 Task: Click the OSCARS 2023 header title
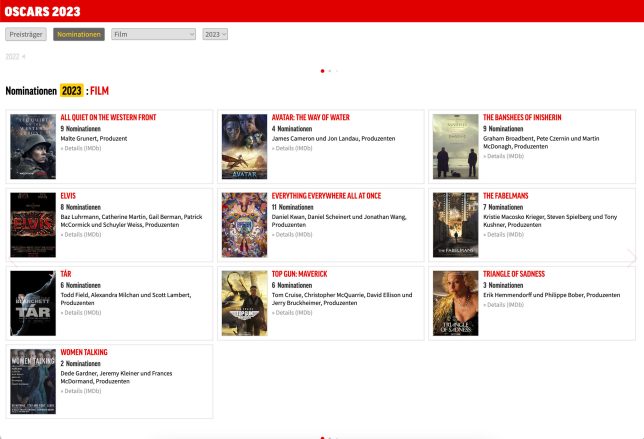click(x=42, y=11)
